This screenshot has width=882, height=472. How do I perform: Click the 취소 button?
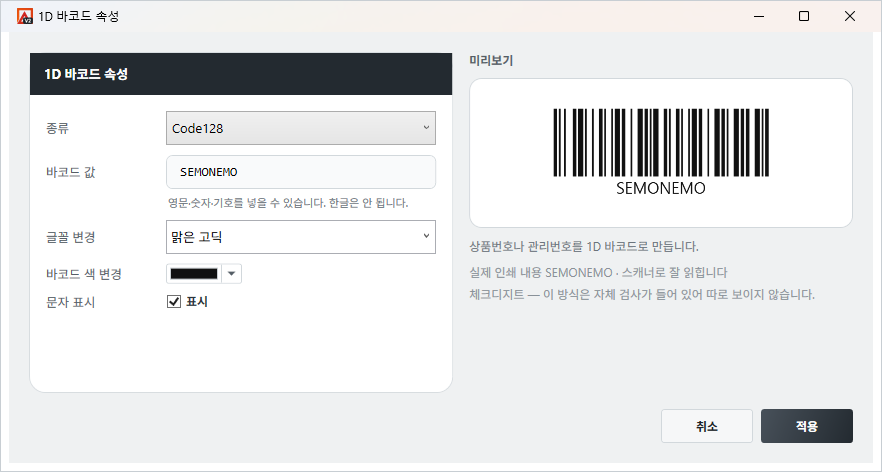tap(706, 426)
